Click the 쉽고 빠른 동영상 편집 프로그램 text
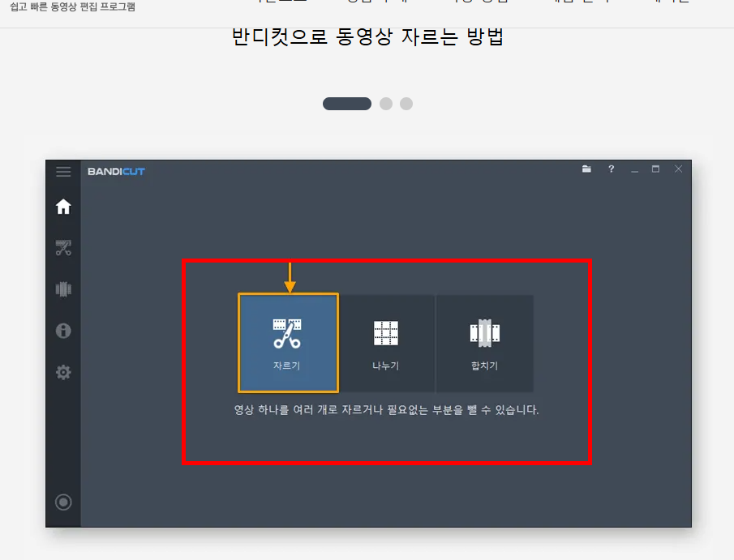This screenshot has width=734, height=560. tap(71, 6)
